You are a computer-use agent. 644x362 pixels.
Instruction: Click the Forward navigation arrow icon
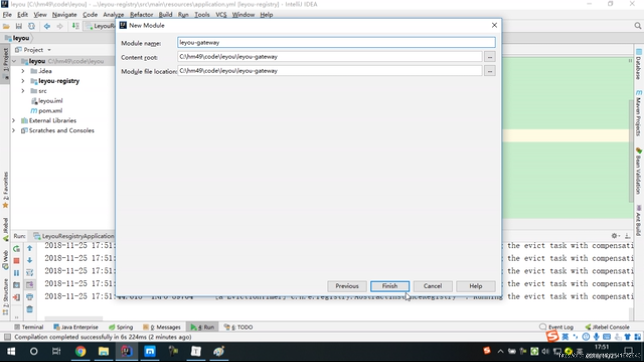coord(60,26)
